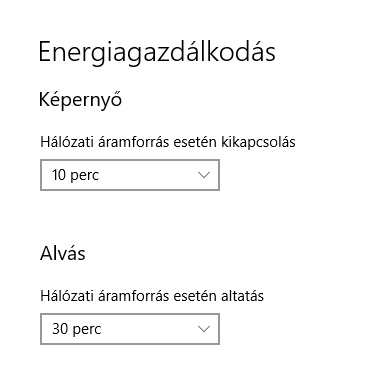
Task: Click the 'Hálózati áramforrás esetén kikapcsolás' label
Action: click(x=168, y=142)
